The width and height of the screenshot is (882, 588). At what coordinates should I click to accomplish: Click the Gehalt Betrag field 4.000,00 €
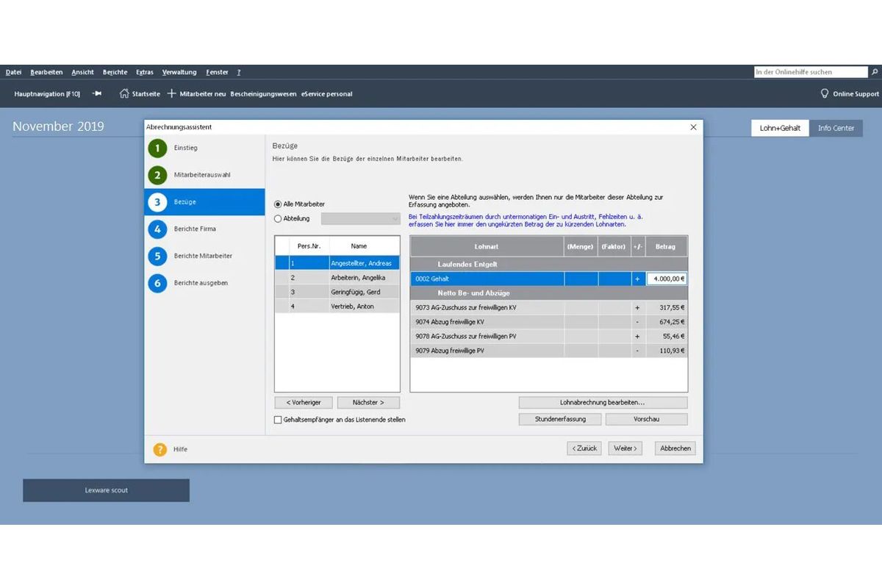pyautogui.click(x=667, y=279)
